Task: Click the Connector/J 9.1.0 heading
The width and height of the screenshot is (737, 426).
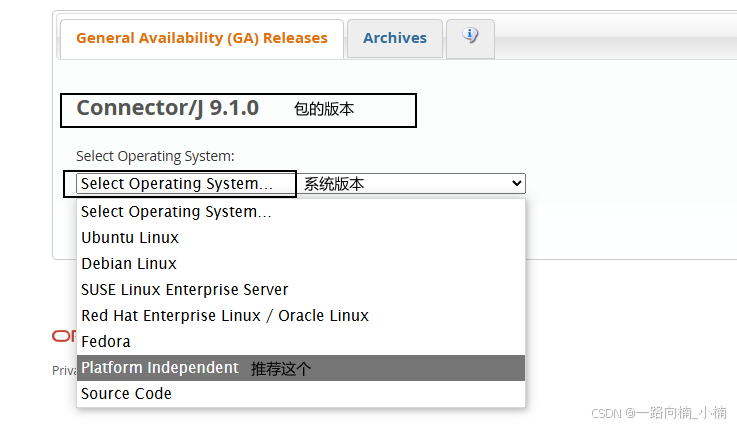Action: [x=168, y=108]
